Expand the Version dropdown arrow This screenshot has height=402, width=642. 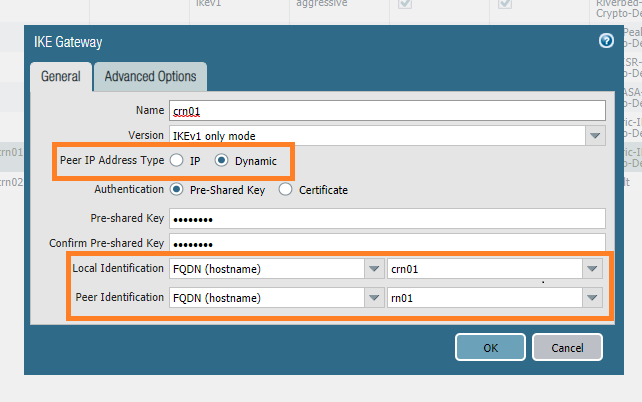595,135
